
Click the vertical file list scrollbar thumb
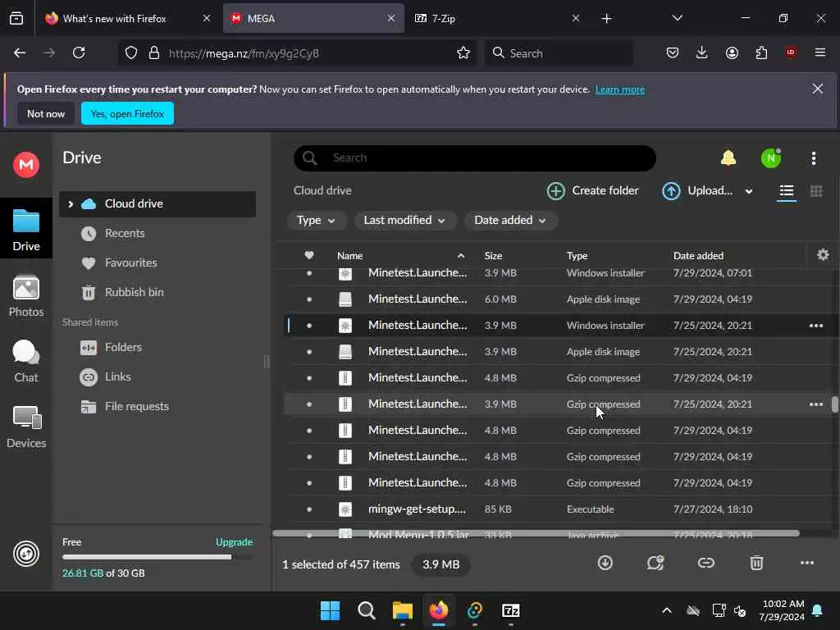834,404
